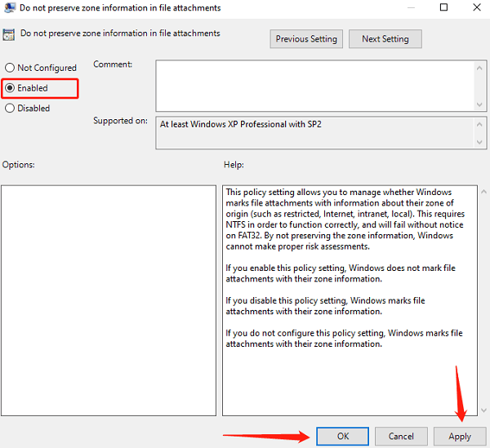This screenshot has height=448, width=490.
Task: Select the Not Configured radio button
Action: (41, 68)
